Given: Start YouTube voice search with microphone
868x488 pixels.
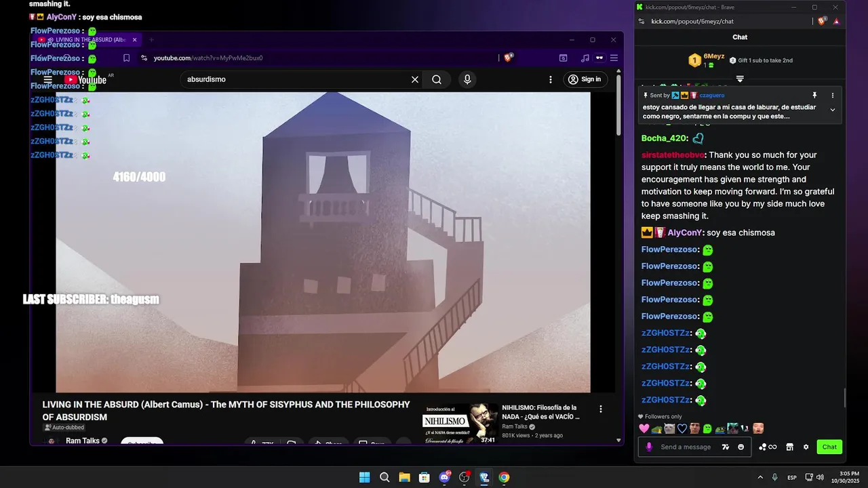Looking at the screenshot, I should 467,79.
